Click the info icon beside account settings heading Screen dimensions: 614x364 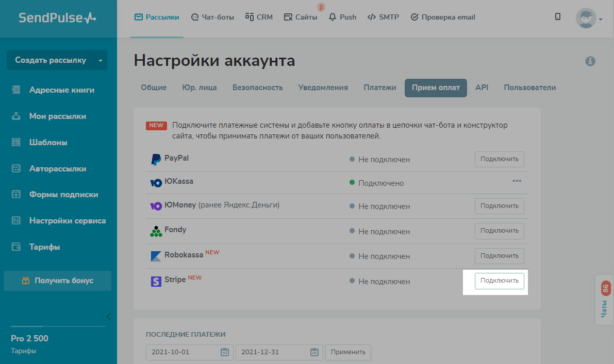(x=590, y=61)
